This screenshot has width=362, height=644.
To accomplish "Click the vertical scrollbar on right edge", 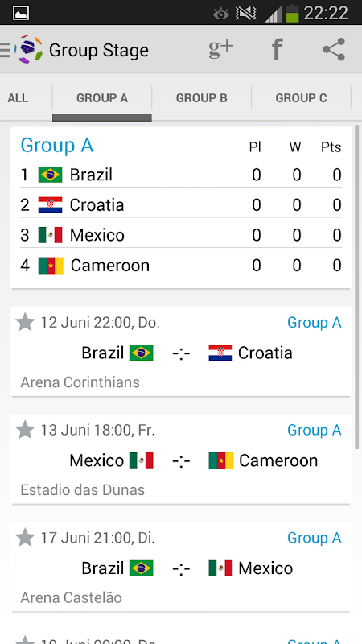I will 356,287.
